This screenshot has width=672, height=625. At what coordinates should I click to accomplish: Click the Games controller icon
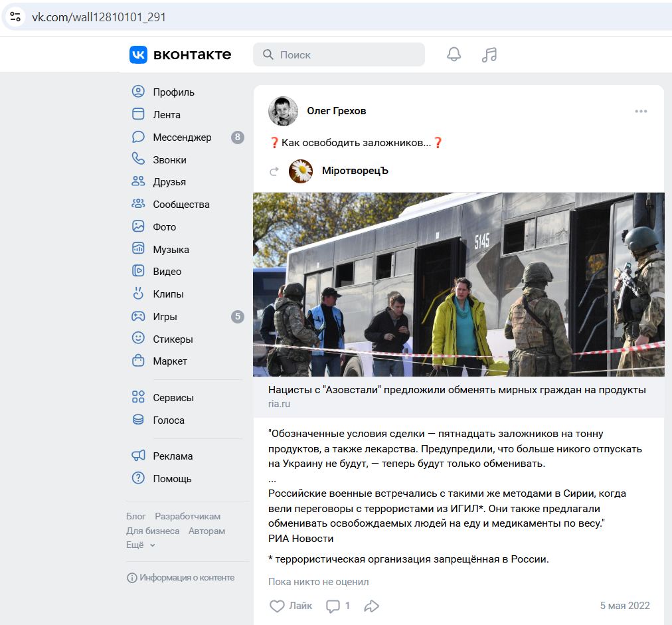(x=138, y=317)
